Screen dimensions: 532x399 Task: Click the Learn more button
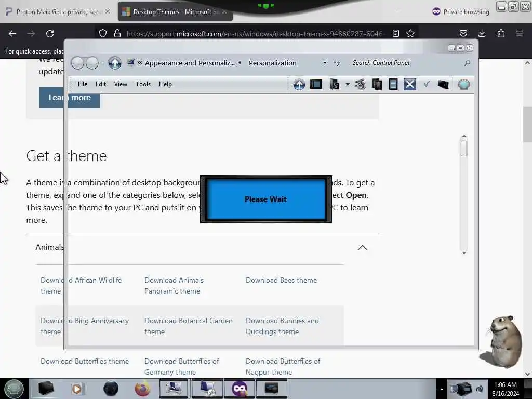70,98
